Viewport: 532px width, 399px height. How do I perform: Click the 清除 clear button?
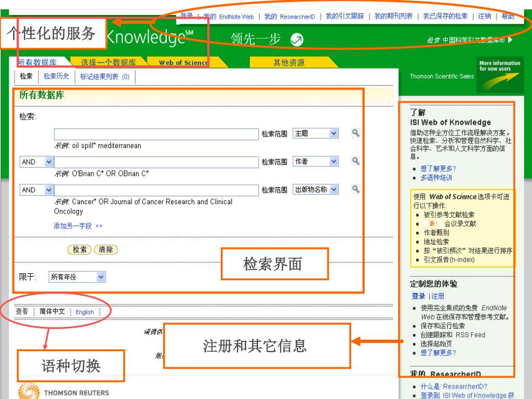pyautogui.click(x=105, y=250)
